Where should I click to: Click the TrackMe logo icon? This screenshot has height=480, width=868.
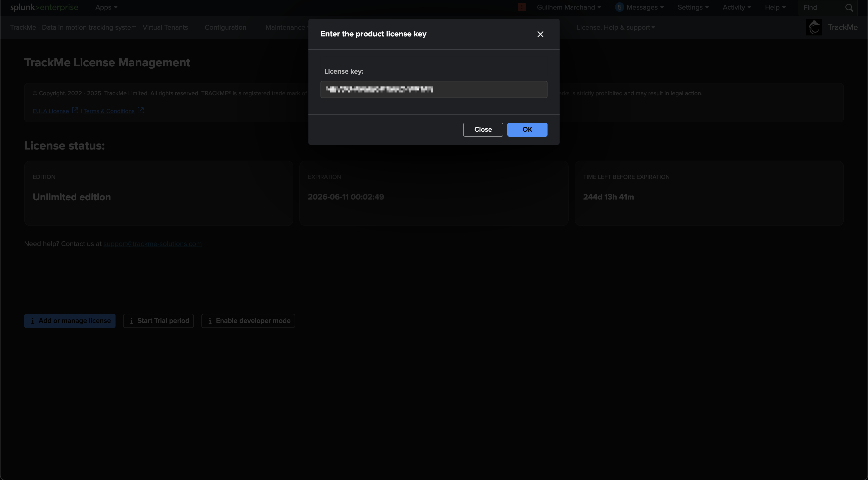[814, 27]
